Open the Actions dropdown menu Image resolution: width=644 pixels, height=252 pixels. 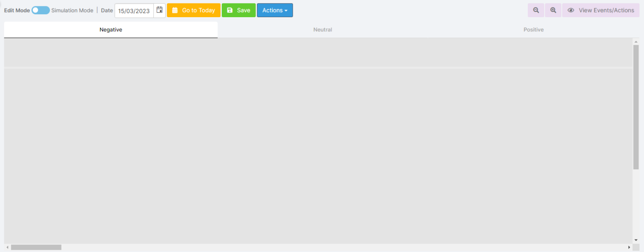(x=275, y=10)
